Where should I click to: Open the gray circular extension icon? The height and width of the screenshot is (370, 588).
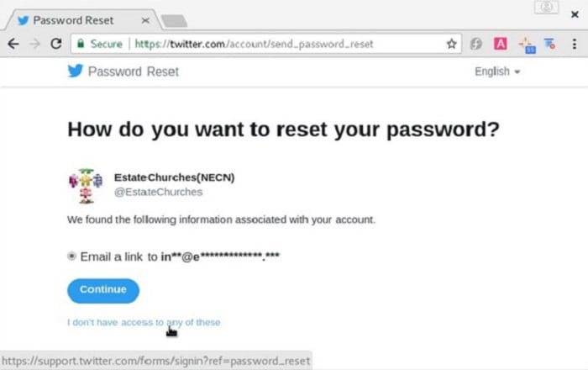point(476,44)
